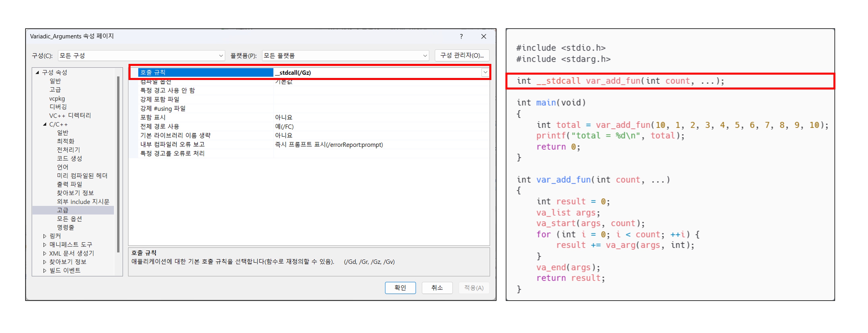The height and width of the screenshot is (333, 868).
Task: Open the 호출 규칙 value dropdown arrow
Action: pos(485,72)
